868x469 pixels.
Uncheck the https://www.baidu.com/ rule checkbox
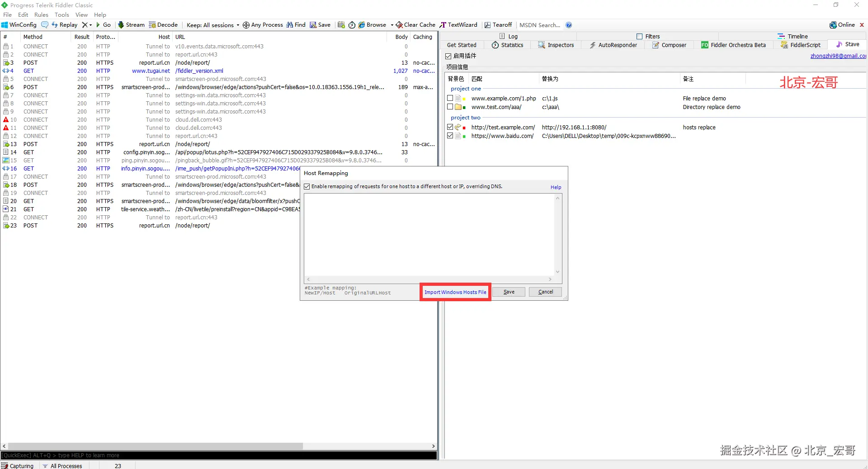coord(450,136)
